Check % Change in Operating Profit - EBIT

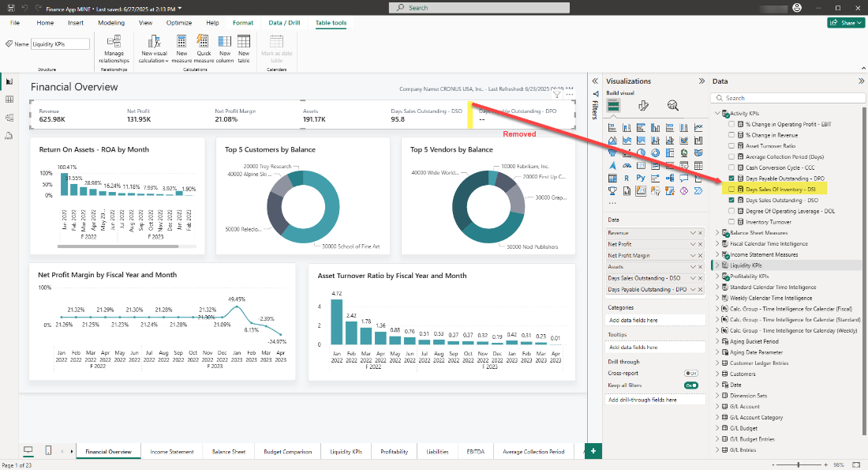731,124
